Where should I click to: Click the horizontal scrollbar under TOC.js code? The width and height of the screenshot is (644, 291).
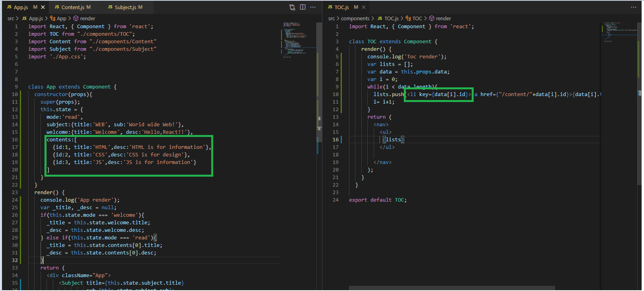[452, 288]
